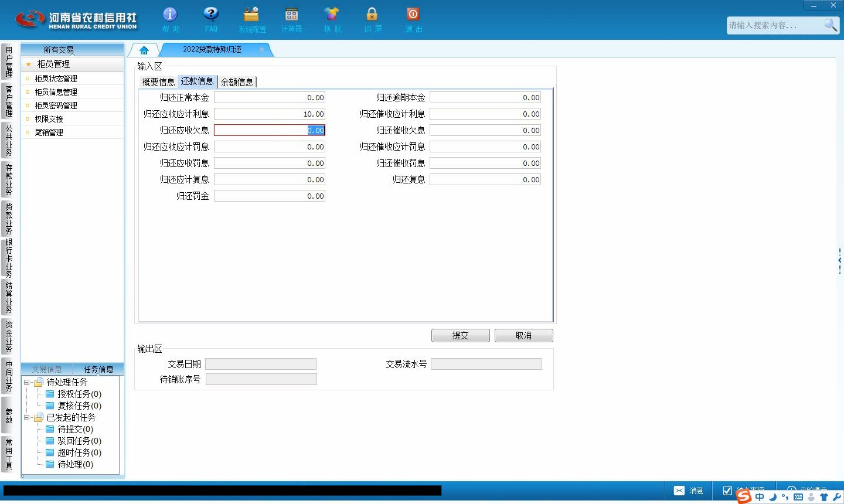Open Sogou wrench settings icon
The width and height of the screenshot is (844, 504).
tap(836, 497)
